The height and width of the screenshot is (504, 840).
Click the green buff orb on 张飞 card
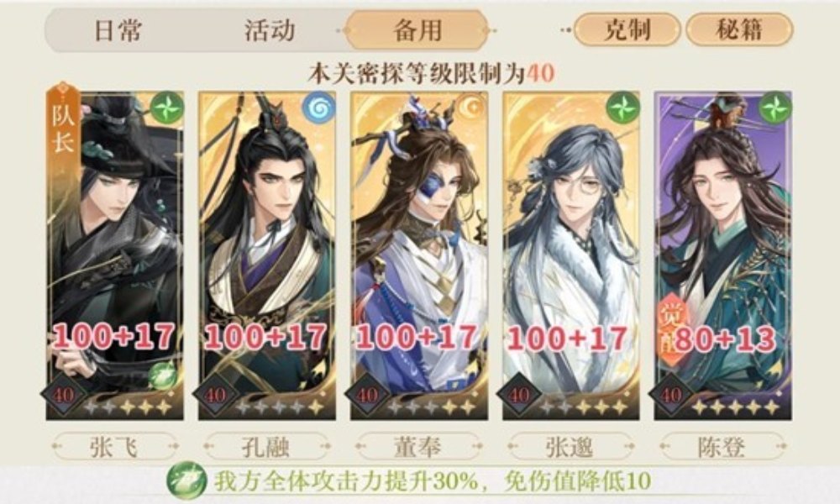(x=162, y=375)
